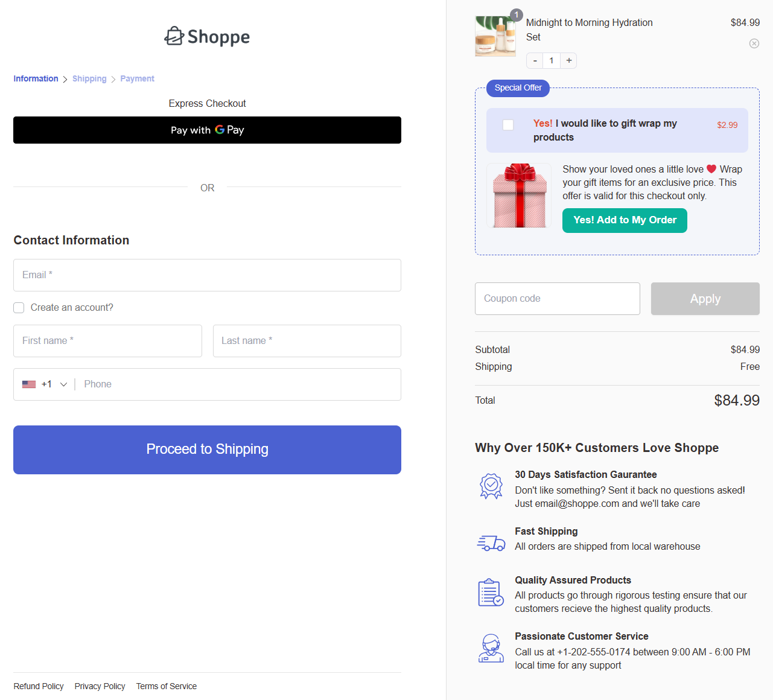Click the chevron after Shipping breadcrumb
Image resolution: width=773 pixels, height=700 pixels.
tap(113, 79)
